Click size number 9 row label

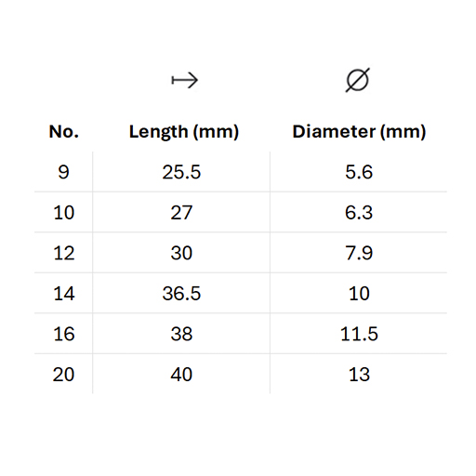tap(63, 172)
